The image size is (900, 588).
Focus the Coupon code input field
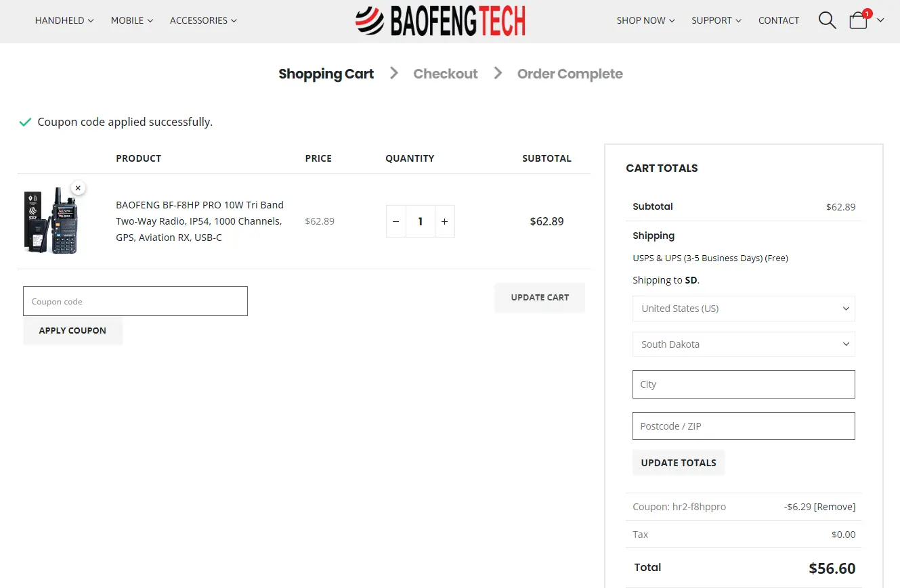[x=135, y=301]
